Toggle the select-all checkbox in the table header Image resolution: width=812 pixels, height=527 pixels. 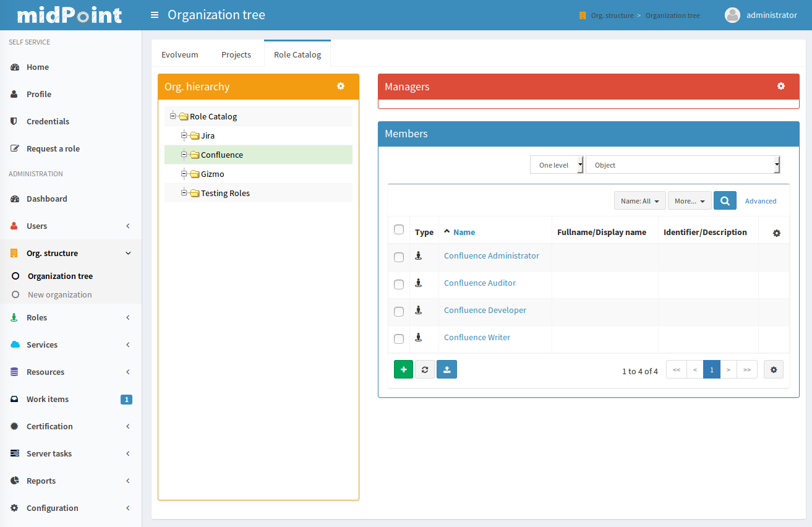399,229
